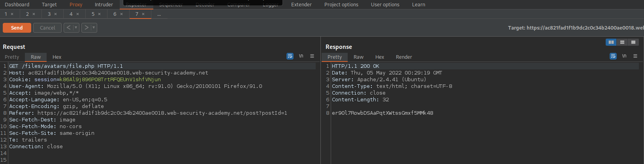Image resolution: width=644 pixels, height=164 pixels.
Task: Switch Response view to Pretty
Action: [335, 57]
